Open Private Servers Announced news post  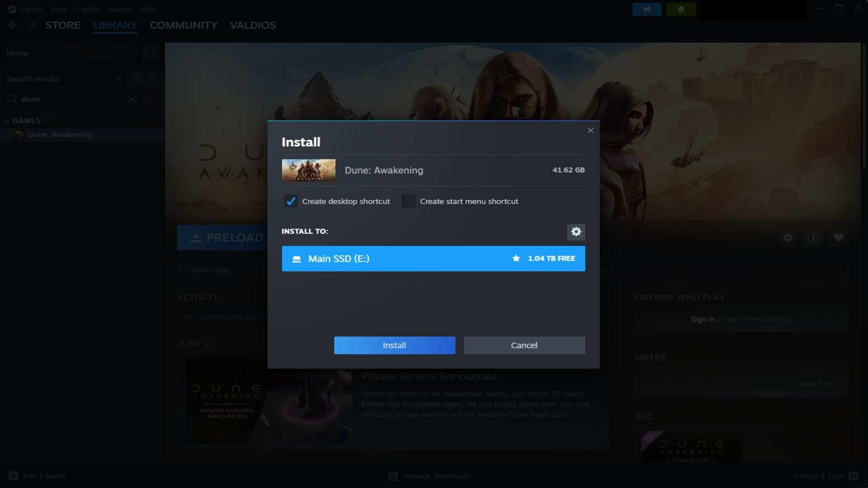pos(429,376)
